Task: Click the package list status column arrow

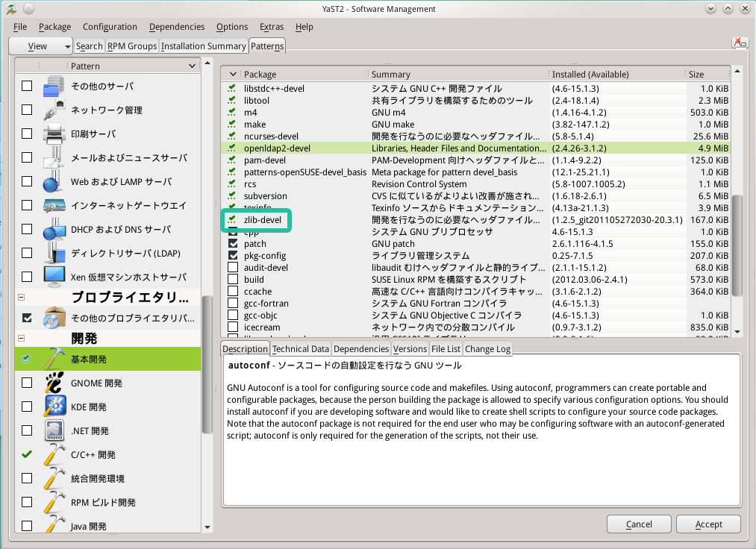Action: (233, 75)
